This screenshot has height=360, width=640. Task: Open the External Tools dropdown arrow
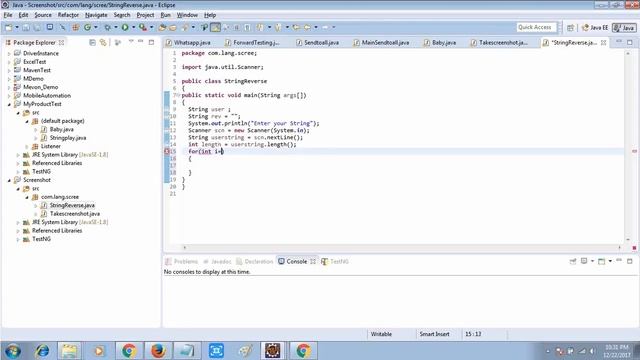coord(151,27)
